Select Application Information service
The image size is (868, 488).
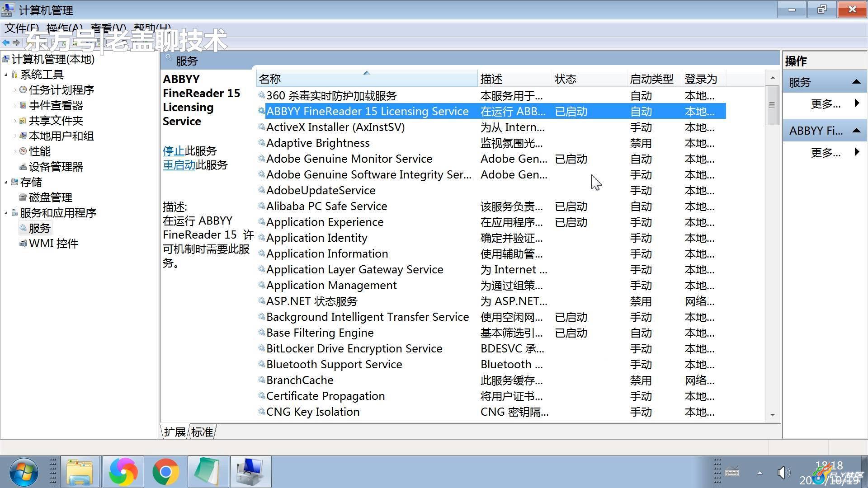(491, 253)
